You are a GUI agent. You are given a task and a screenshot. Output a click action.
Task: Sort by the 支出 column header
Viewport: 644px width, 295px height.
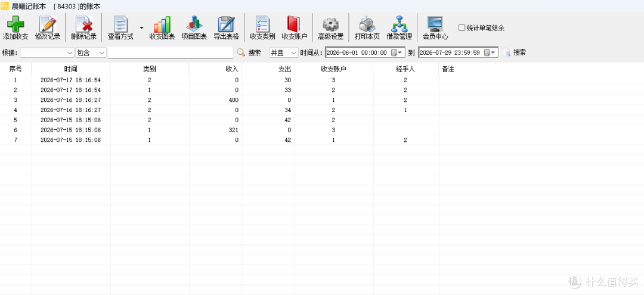[268, 69]
